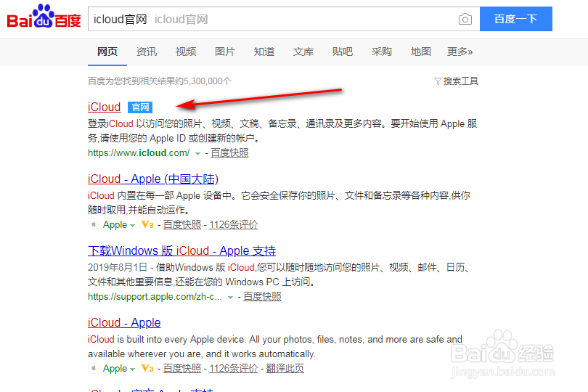Switch to the 视频 tab
Image resolution: width=588 pixels, height=392 pixels.
point(186,52)
